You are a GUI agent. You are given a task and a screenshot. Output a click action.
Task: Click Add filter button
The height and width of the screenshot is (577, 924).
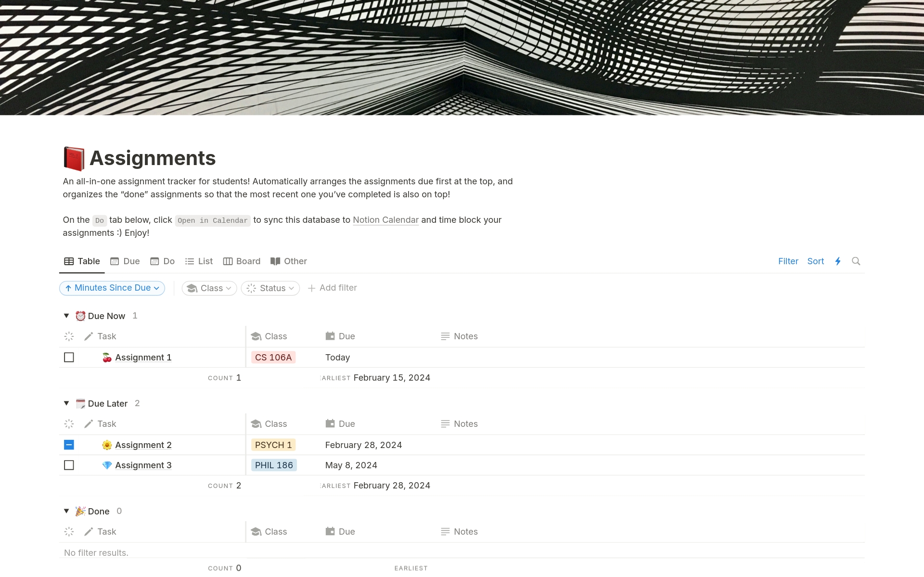(x=333, y=288)
